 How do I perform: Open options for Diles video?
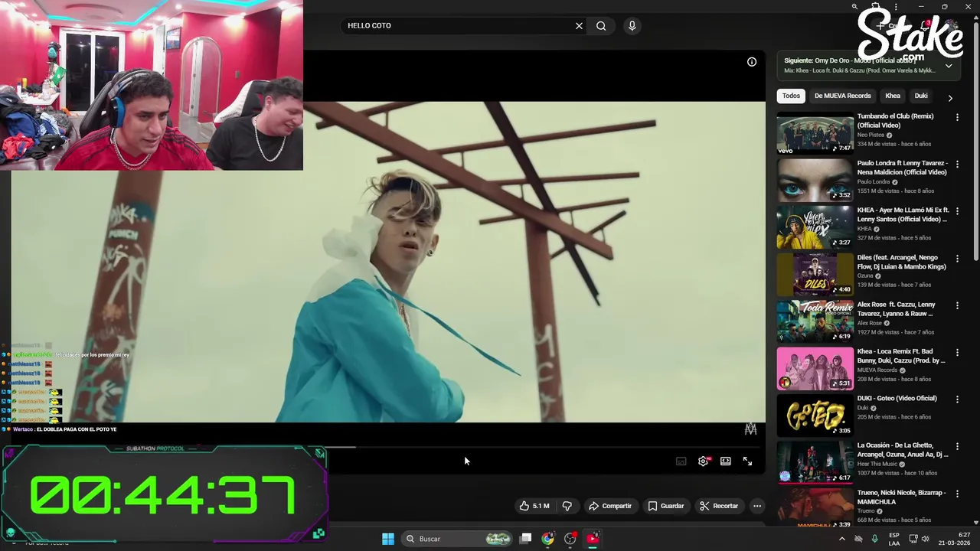point(957,258)
